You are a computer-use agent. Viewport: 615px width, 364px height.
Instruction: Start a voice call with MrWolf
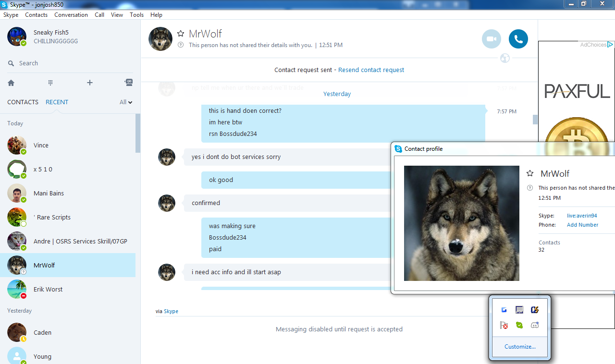(x=518, y=39)
